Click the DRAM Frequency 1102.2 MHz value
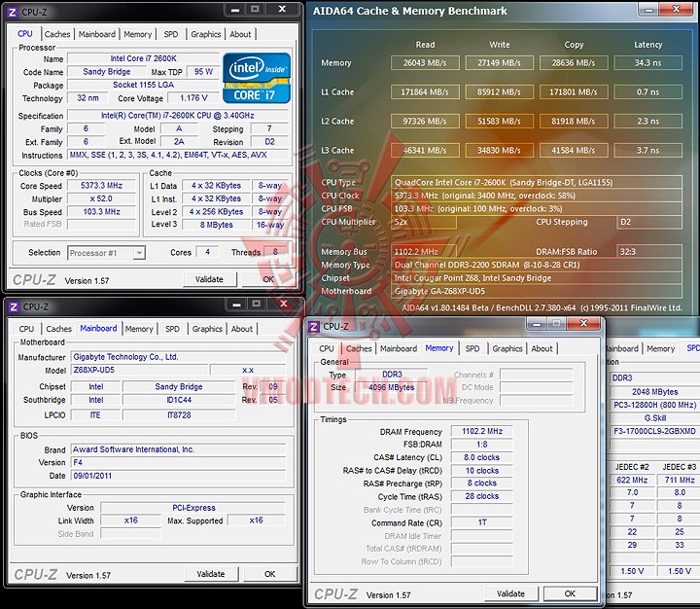The image size is (700, 609). (x=482, y=431)
